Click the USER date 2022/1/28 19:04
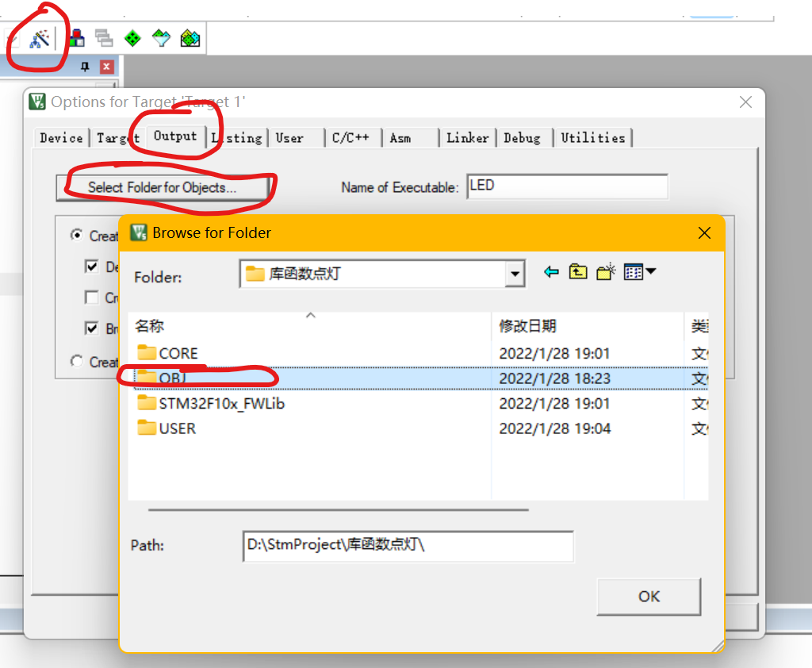 pos(554,428)
